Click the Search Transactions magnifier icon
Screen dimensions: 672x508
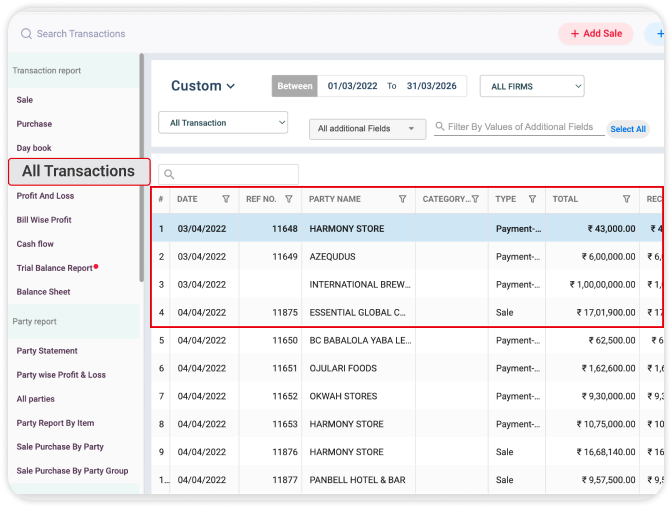[26, 33]
